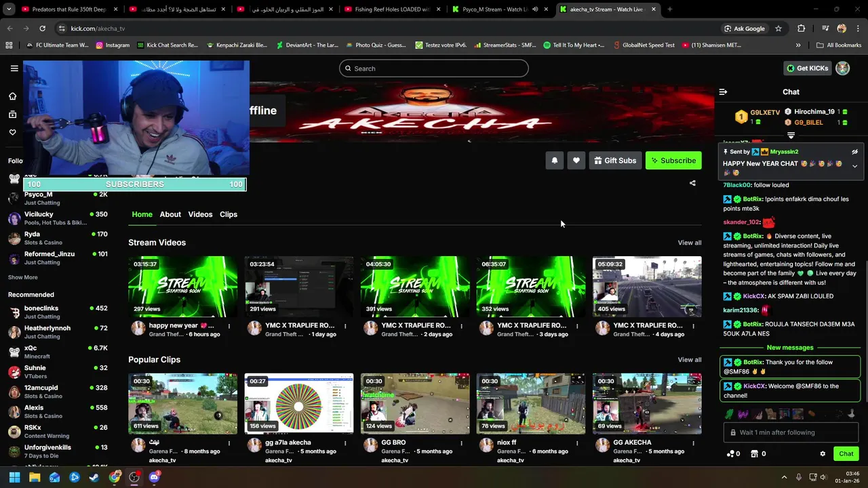The width and height of the screenshot is (868, 488).
Task: Open the 05:09:32 stream video thumbnail
Action: click(x=647, y=287)
